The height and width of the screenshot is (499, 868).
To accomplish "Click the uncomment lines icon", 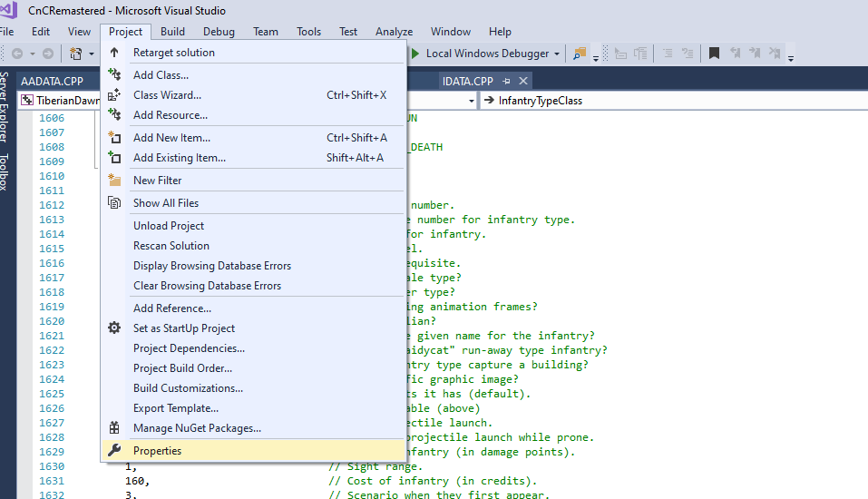I will click(x=688, y=54).
